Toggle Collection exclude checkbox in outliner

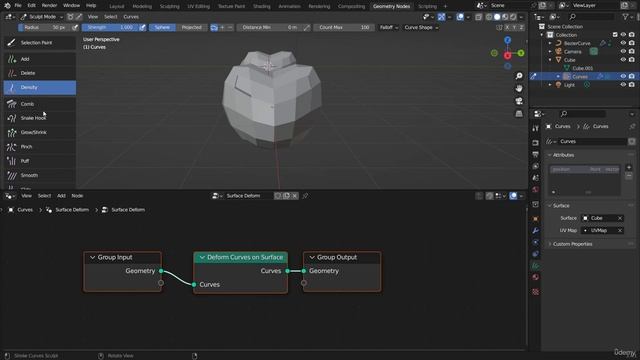(x=615, y=35)
